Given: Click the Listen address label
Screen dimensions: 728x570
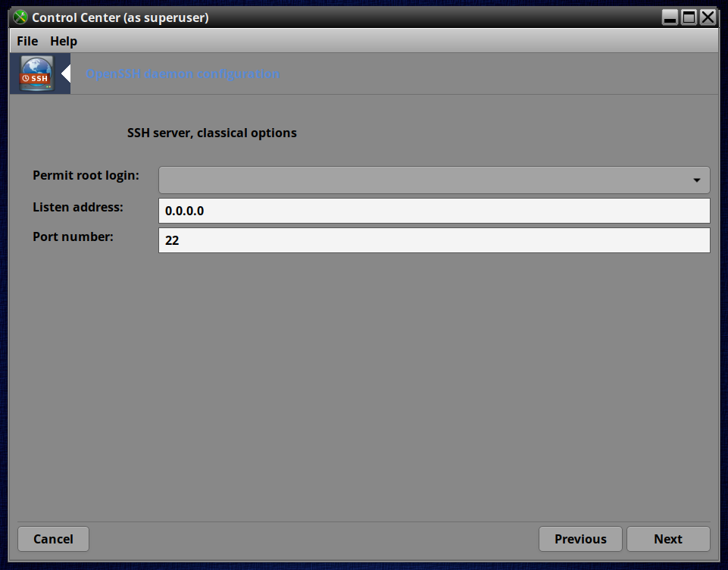Looking at the screenshot, I should pos(78,207).
